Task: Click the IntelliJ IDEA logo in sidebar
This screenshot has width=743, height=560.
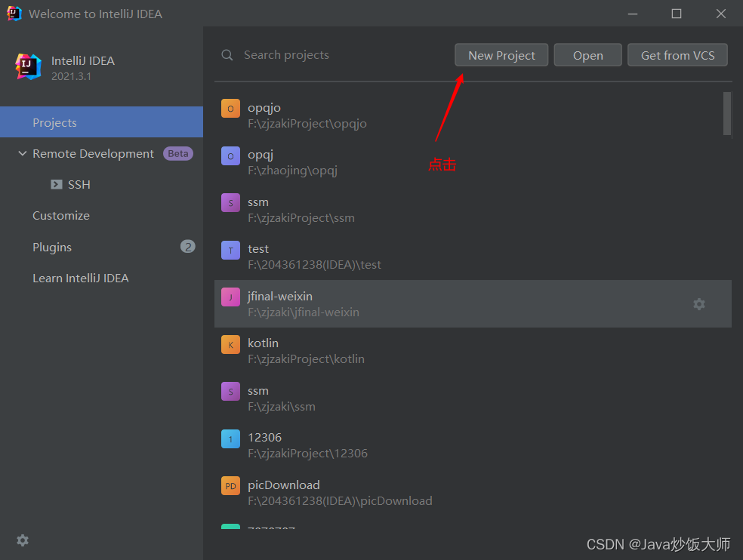Action: [28, 67]
